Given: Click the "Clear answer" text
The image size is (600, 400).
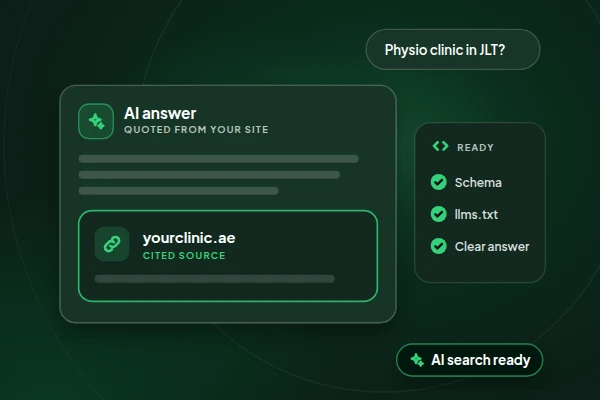Looking at the screenshot, I should pyautogui.click(x=492, y=247).
